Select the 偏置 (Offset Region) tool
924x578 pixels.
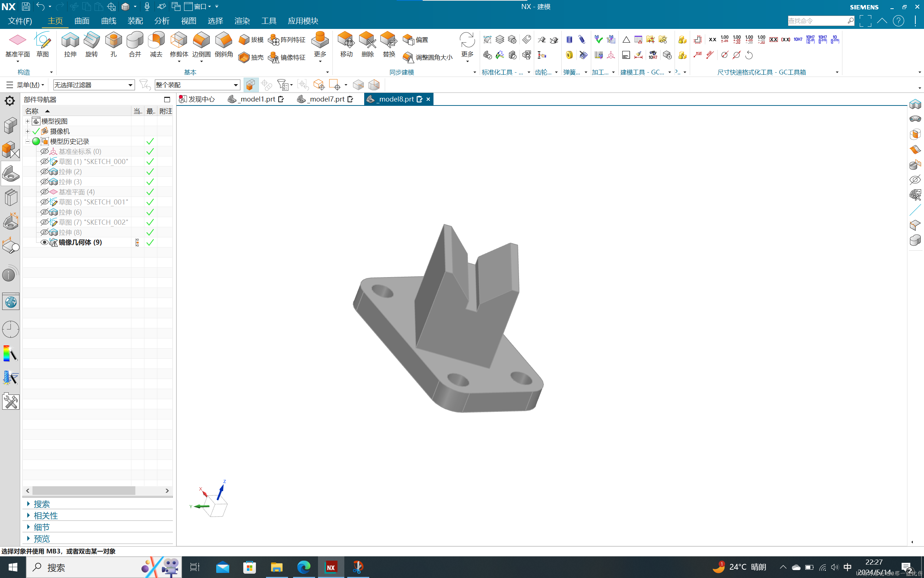tap(415, 40)
